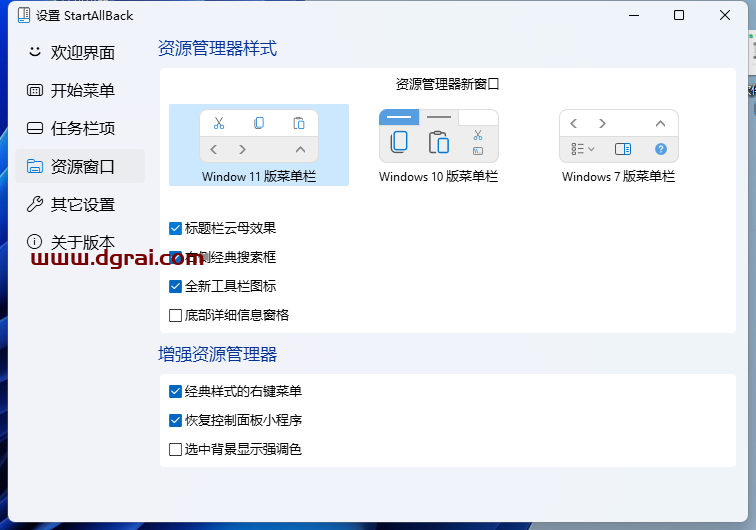
Task: Close the StartAllBack settings window
Action: click(x=725, y=15)
